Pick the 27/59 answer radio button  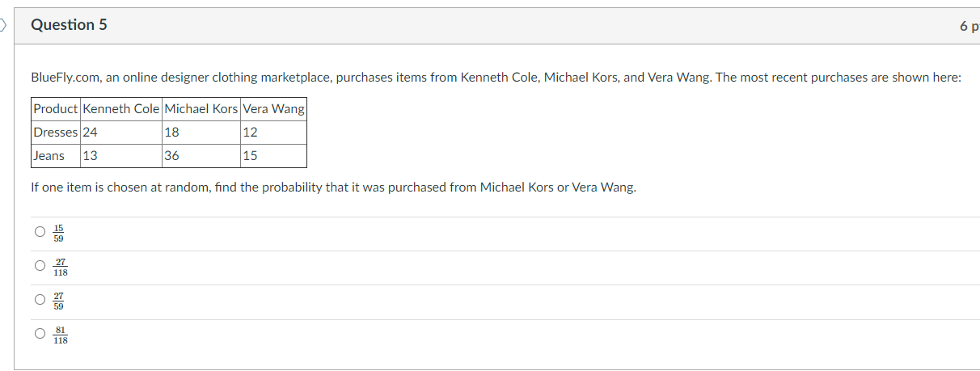(x=40, y=300)
